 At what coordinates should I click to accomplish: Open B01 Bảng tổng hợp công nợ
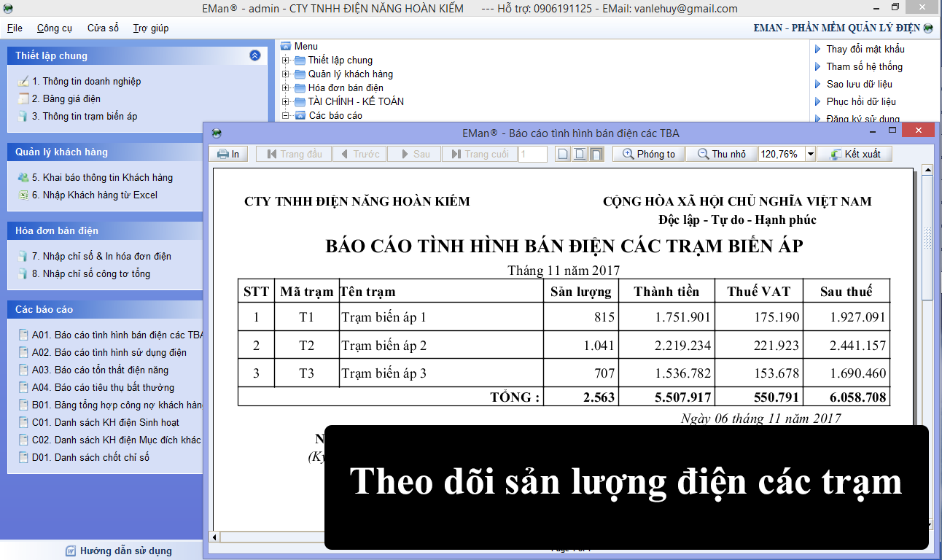point(117,405)
